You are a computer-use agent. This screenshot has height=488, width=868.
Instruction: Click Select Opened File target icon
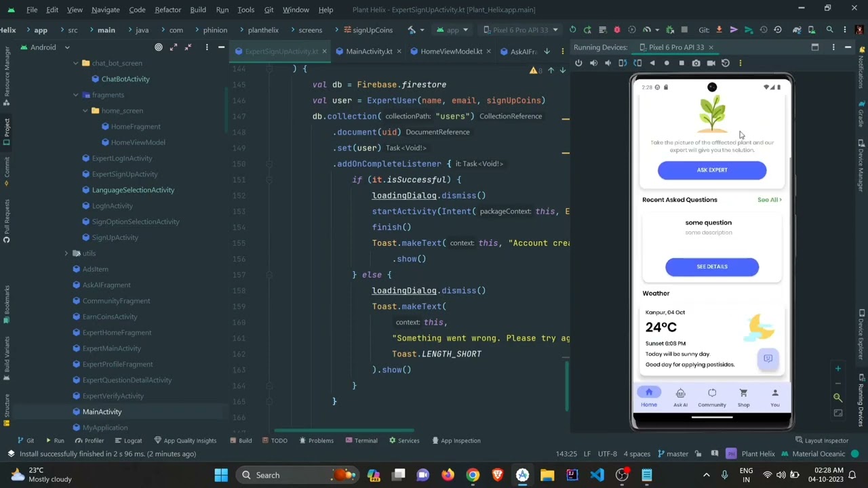point(159,47)
